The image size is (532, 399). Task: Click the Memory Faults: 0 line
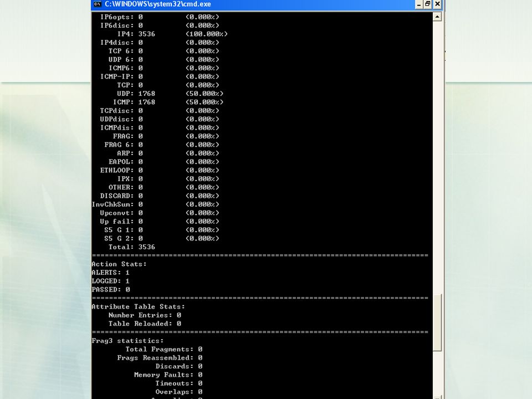168,375
